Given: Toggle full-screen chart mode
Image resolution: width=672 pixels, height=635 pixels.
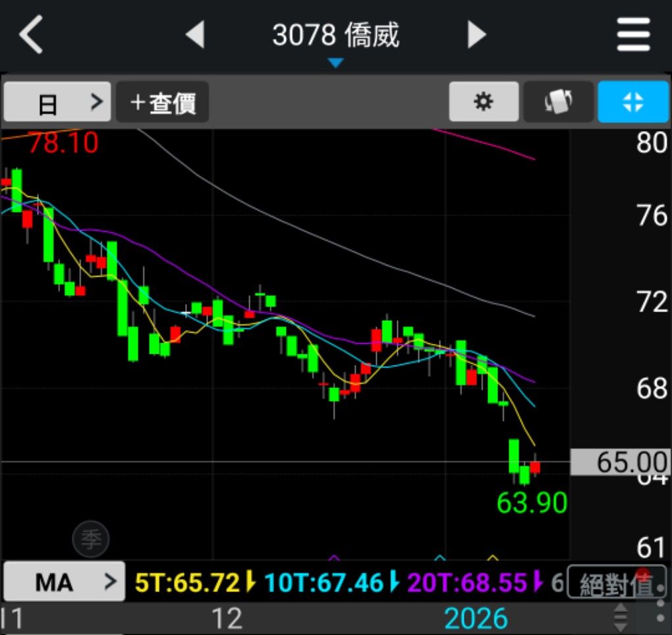Looking at the screenshot, I should coord(633,102).
